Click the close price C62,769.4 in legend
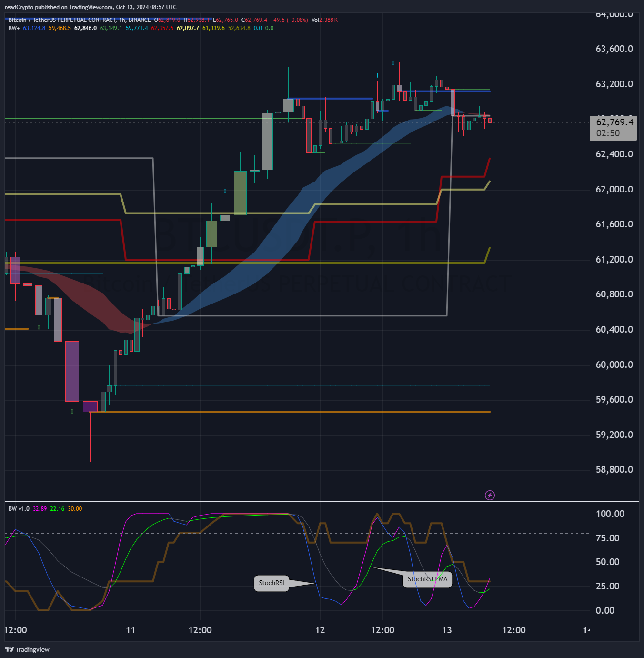This screenshot has height=658, width=644. click(254, 20)
